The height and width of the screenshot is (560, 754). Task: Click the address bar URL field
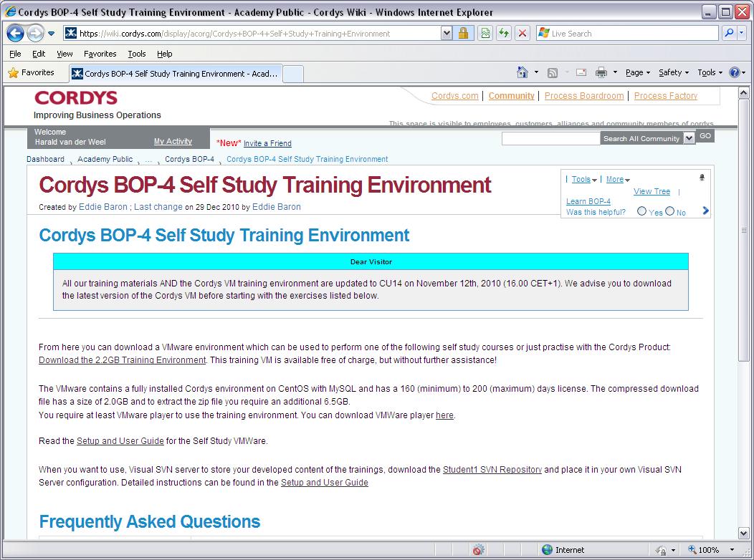[252, 34]
